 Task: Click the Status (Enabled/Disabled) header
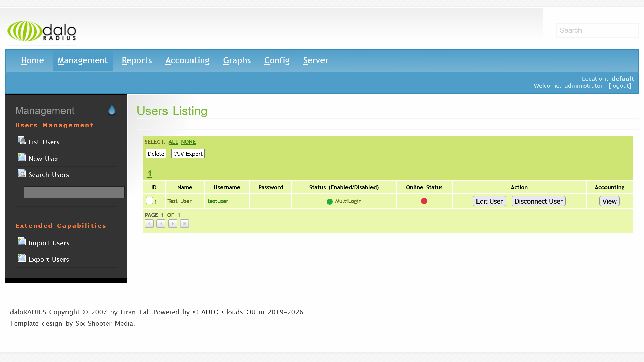[x=344, y=187]
